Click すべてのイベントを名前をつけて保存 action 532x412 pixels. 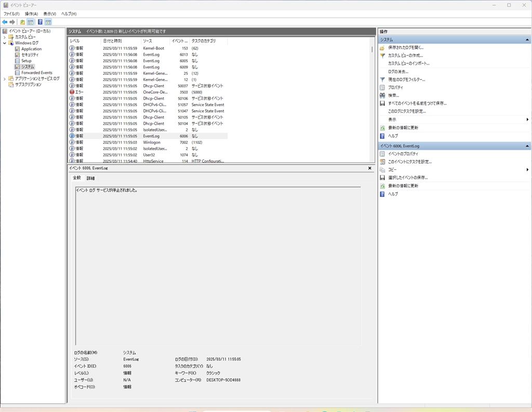coord(417,103)
